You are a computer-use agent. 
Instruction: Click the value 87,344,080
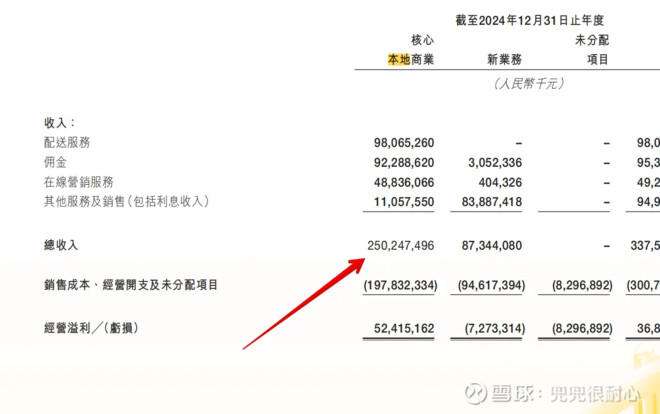(492, 246)
